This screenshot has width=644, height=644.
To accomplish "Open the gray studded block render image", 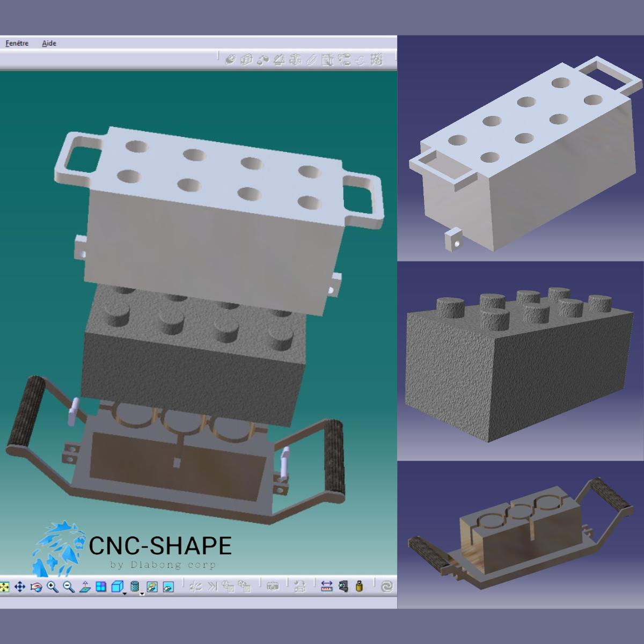I will [521, 361].
